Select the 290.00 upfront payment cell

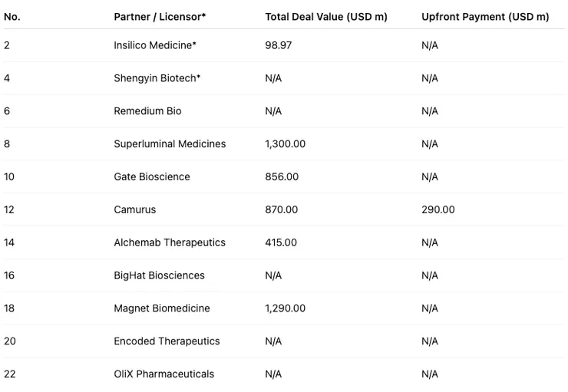pos(438,209)
